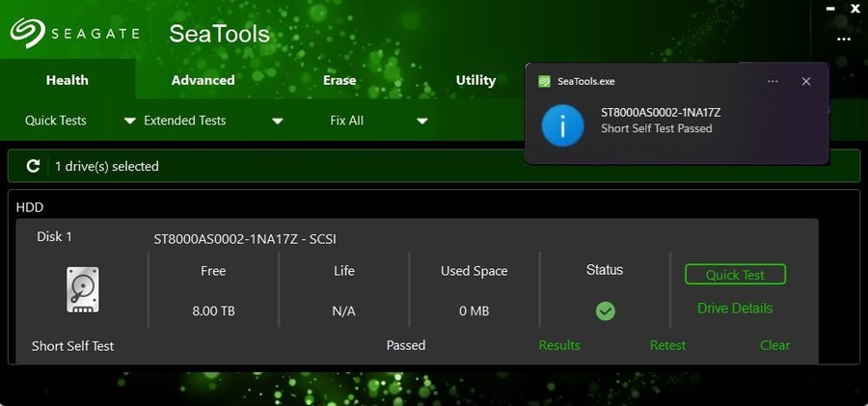Expand the Extended Tests dropdown arrow
This screenshot has width=868, height=406.
(278, 121)
